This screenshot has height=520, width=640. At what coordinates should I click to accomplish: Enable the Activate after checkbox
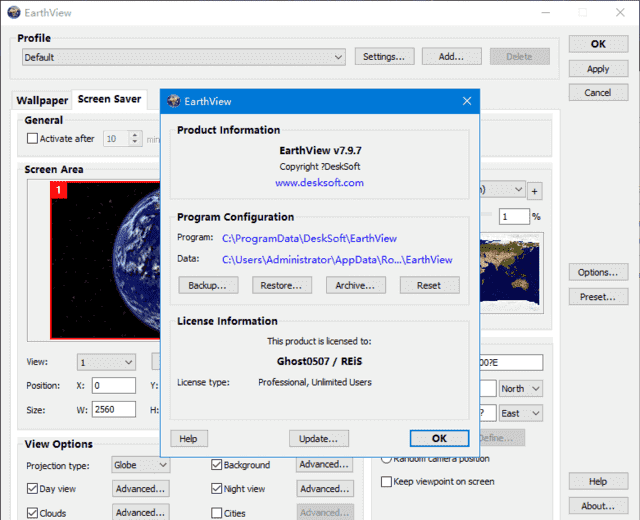point(32,138)
